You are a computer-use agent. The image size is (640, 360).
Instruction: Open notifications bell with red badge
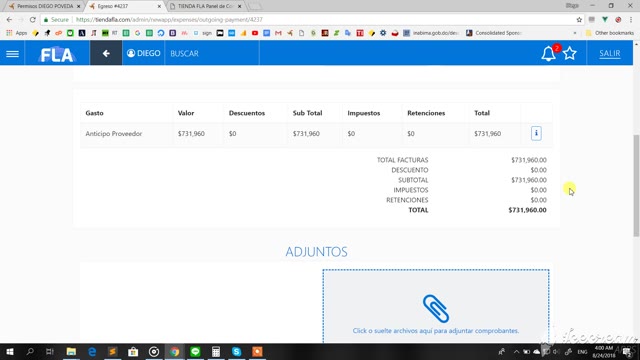(549, 53)
